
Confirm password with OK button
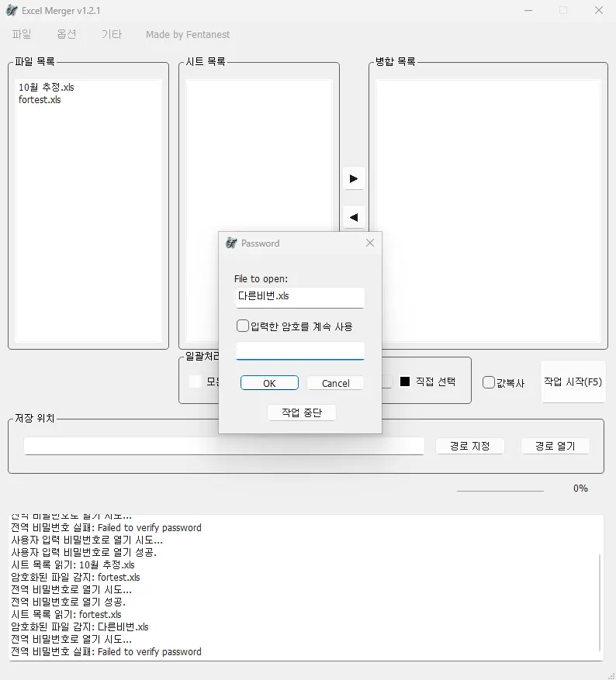tap(269, 383)
